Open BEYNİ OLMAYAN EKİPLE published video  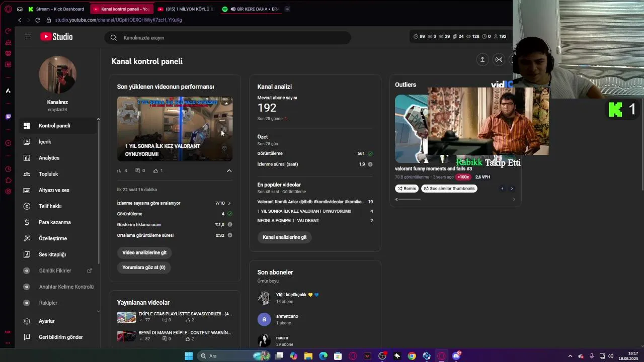175,335
